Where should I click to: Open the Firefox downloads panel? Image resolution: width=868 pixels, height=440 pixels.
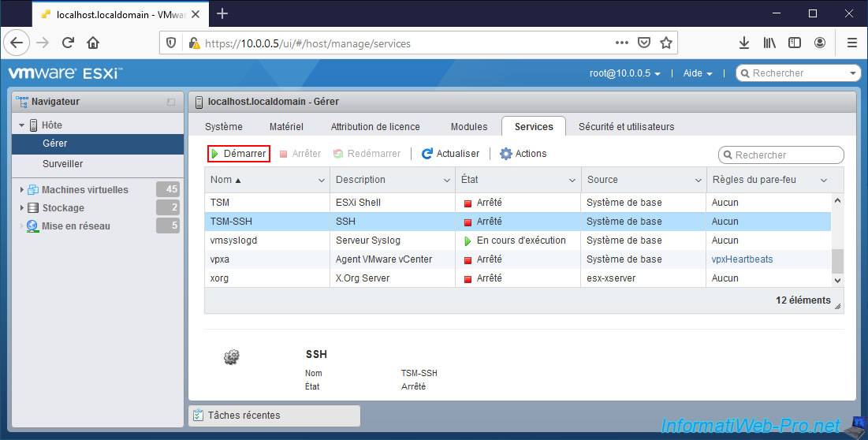[744, 43]
